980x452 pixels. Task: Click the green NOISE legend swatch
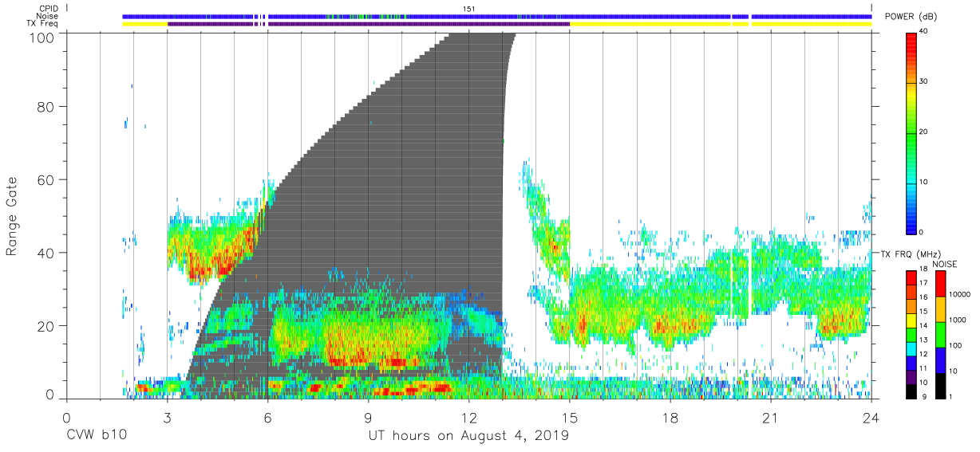click(x=941, y=334)
